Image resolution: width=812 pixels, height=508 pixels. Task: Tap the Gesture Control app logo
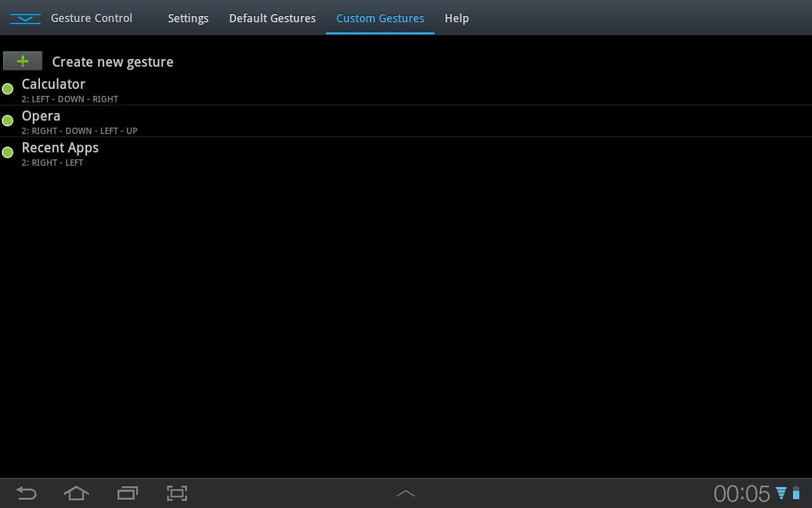(24, 18)
